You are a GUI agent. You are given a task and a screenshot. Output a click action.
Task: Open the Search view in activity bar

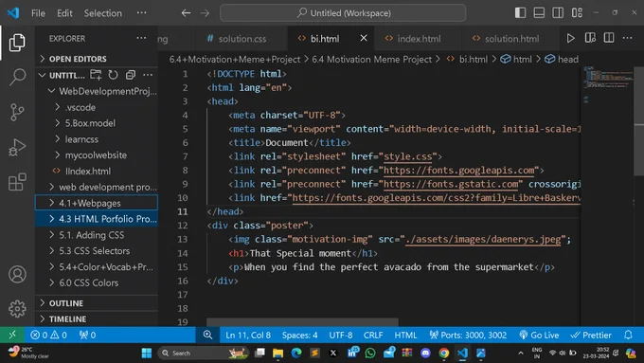tap(17, 77)
